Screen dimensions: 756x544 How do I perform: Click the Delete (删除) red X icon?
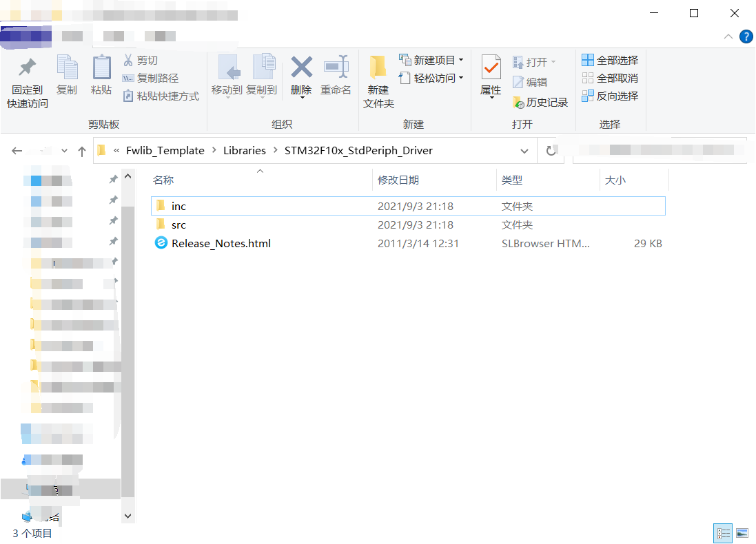tap(302, 67)
